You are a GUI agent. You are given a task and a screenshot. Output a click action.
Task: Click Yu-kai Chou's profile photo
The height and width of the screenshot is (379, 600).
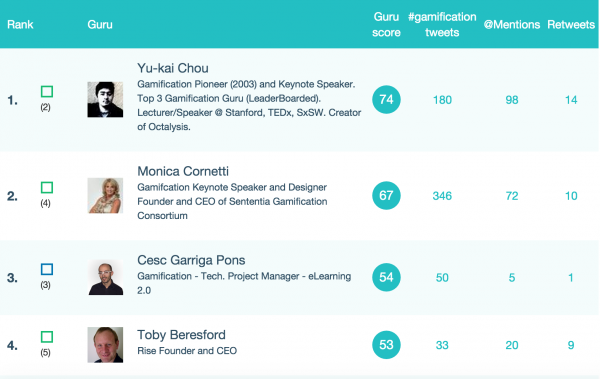coord(105,100)
